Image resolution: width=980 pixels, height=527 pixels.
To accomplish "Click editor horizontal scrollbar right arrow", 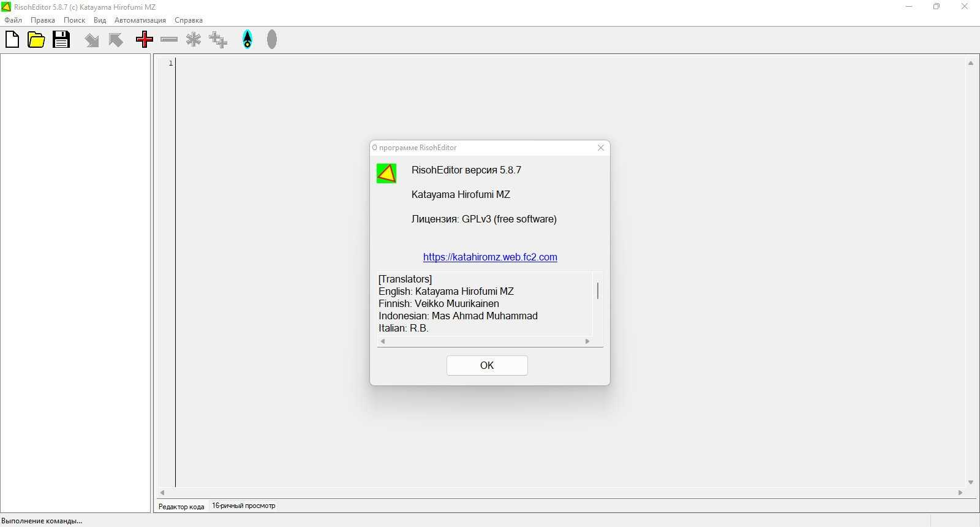I will [x=960, y=493].
